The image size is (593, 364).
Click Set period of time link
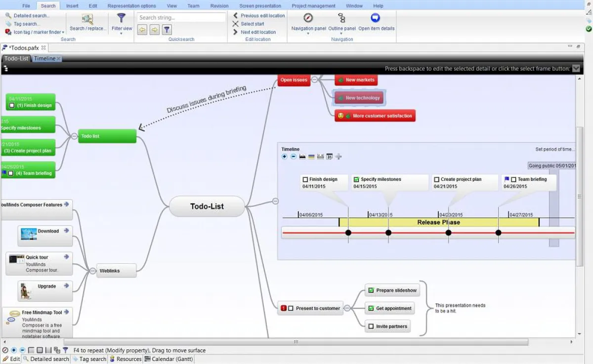click(554, 149)
